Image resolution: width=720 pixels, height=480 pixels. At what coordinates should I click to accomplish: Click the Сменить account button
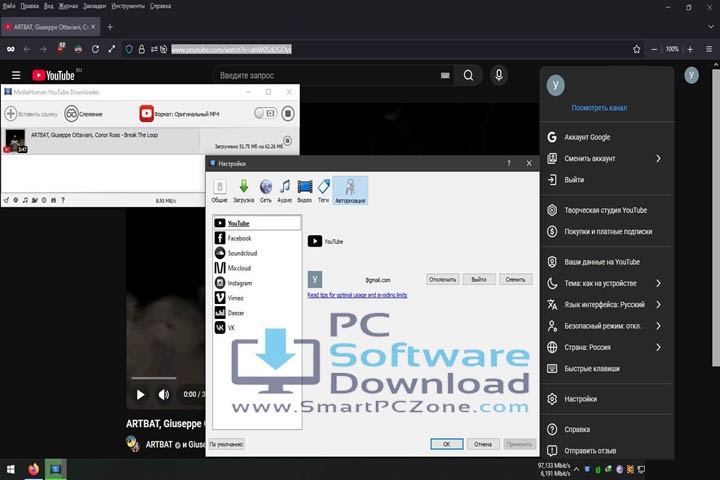[515, 279]
